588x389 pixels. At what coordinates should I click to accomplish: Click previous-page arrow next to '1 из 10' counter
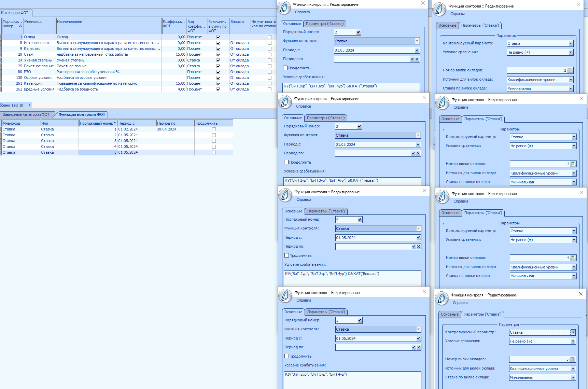coord(29,105)
